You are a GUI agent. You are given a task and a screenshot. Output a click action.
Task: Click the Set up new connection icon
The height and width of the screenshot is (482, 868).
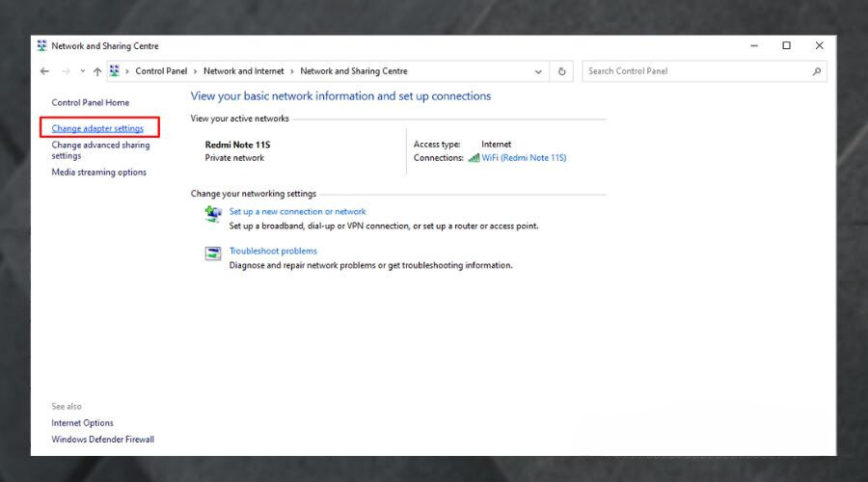coord(213,214)
